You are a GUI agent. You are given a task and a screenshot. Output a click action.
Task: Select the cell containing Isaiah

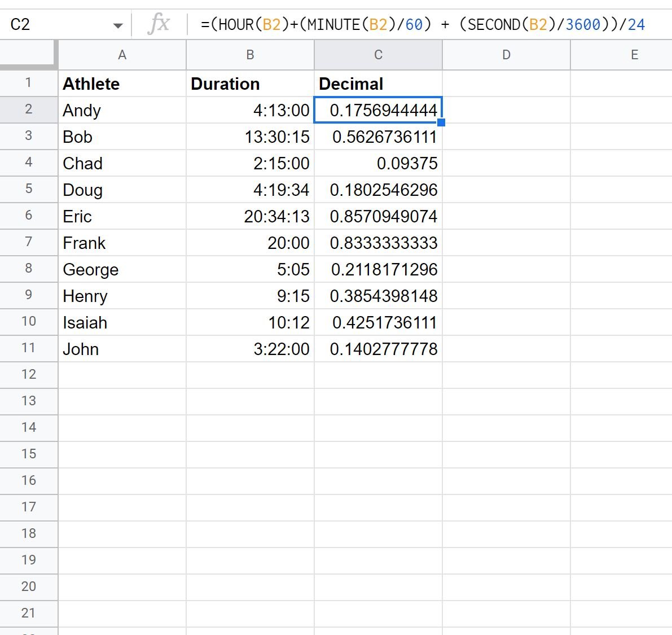coord(122,322)
